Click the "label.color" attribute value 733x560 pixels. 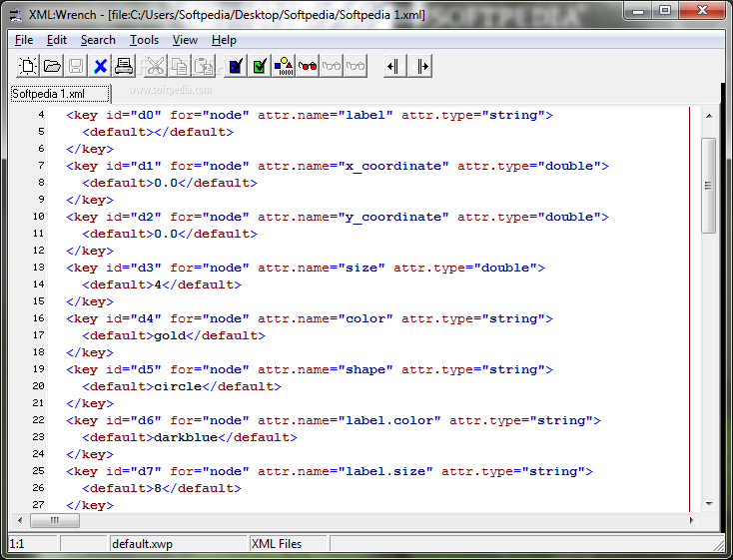(x=389, y=420)
